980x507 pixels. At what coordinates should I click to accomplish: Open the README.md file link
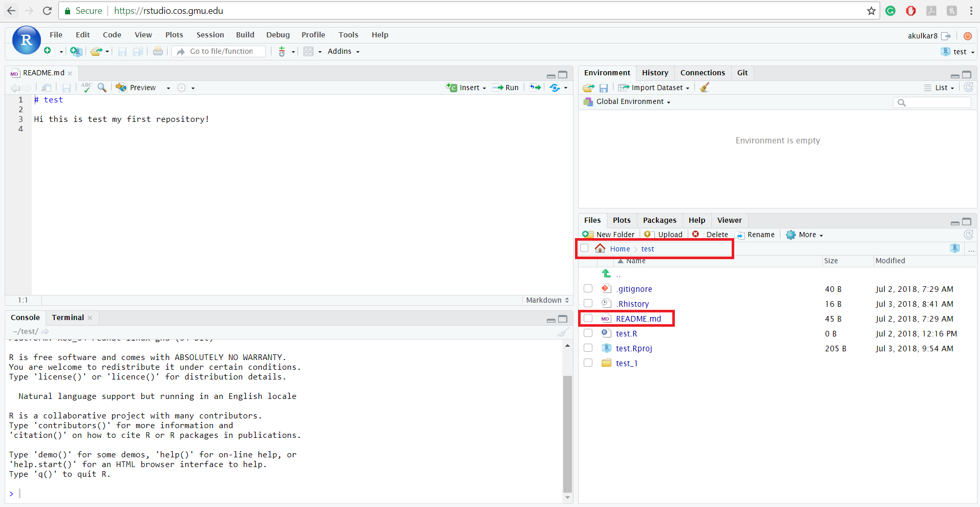pyautogui.click(x=638, y=319)
